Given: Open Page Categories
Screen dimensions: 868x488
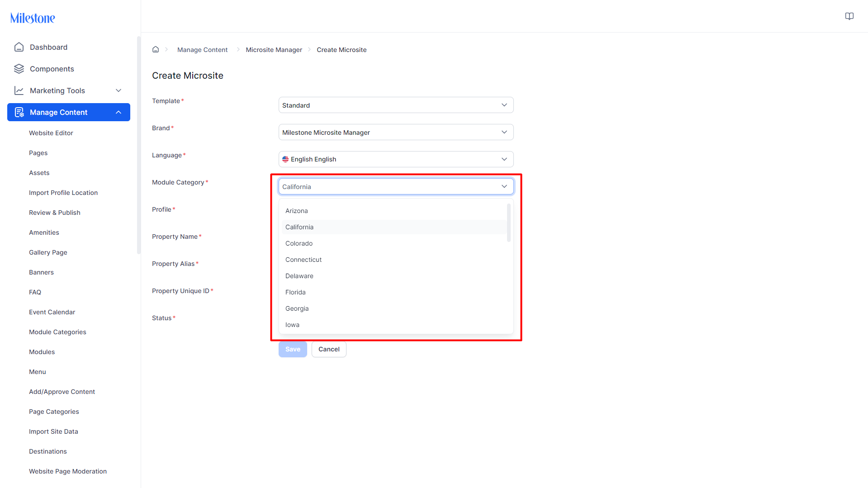Looking at the screenshot, I should (x=54, y=412).
